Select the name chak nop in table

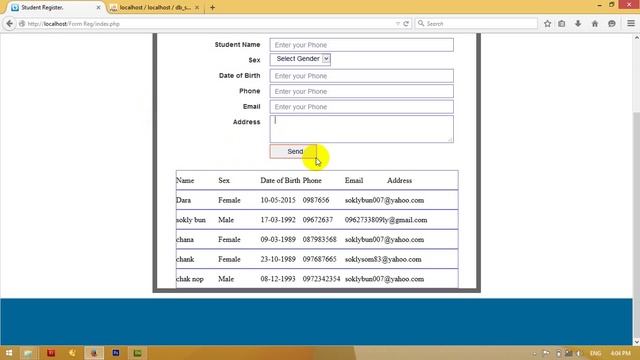[190, 279]
